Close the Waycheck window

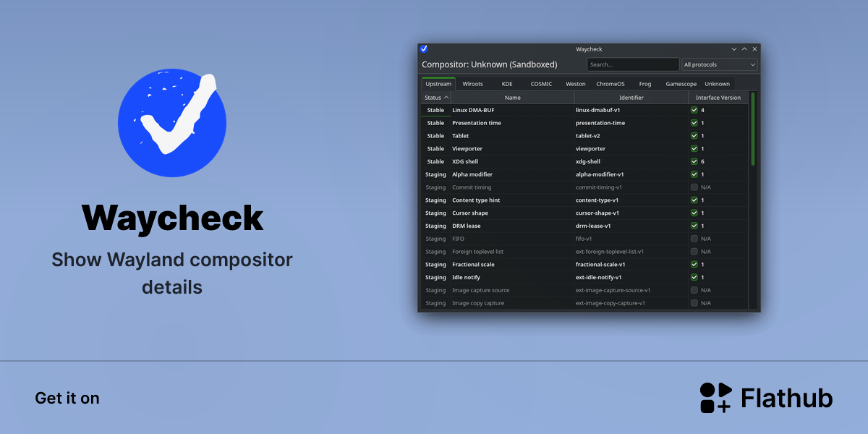(x=754, y=49)
